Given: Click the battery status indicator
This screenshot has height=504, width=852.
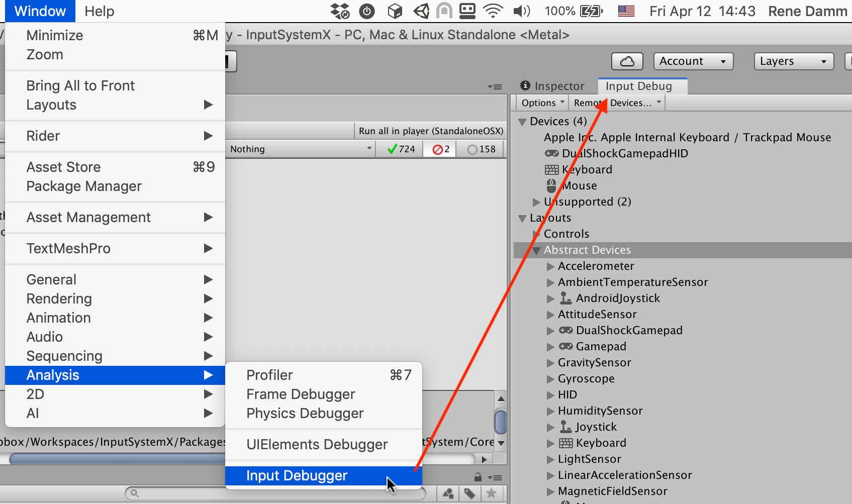Looking at the screenshot, I should (591, 11).
